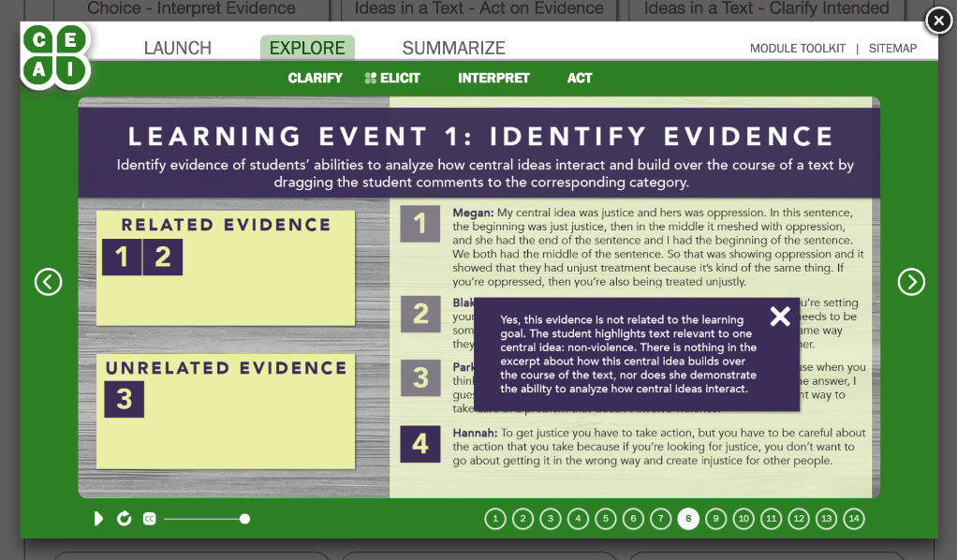The height and width of the screenshot is (560, 957).
Task: Open the Module Toolkit link
Action: pyautogui.click(x=797, y=49)
